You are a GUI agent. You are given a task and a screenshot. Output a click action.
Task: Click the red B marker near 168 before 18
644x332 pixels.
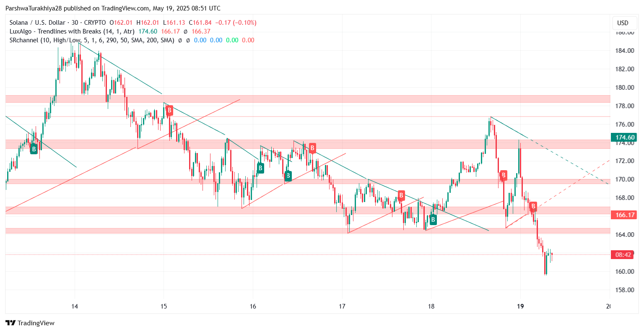[401, 195]
